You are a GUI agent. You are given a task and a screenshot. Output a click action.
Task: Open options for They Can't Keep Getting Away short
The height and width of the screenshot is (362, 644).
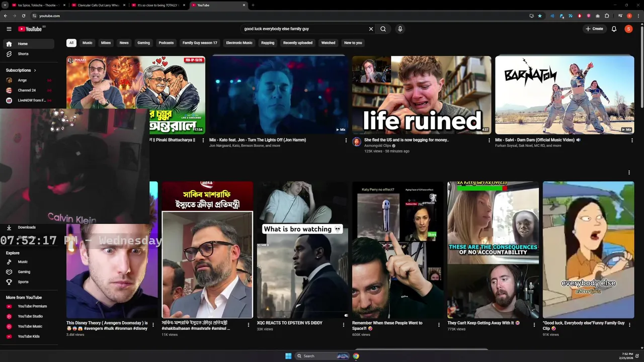(534, 325)
